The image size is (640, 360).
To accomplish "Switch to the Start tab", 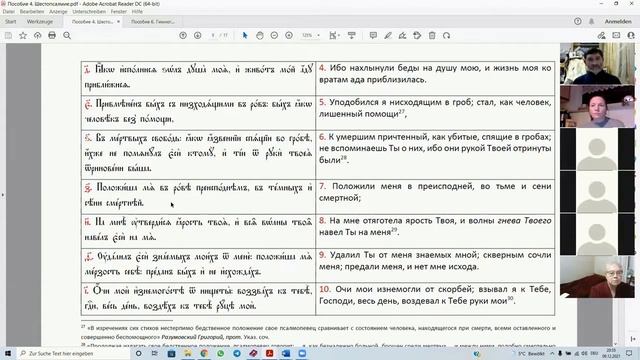I will tap(11, 21).
